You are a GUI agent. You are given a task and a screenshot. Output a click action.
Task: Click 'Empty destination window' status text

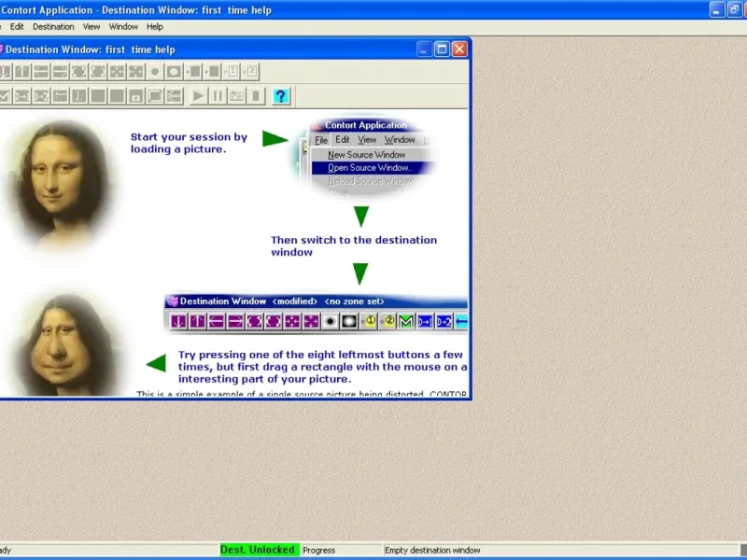[x=432, y=550]
